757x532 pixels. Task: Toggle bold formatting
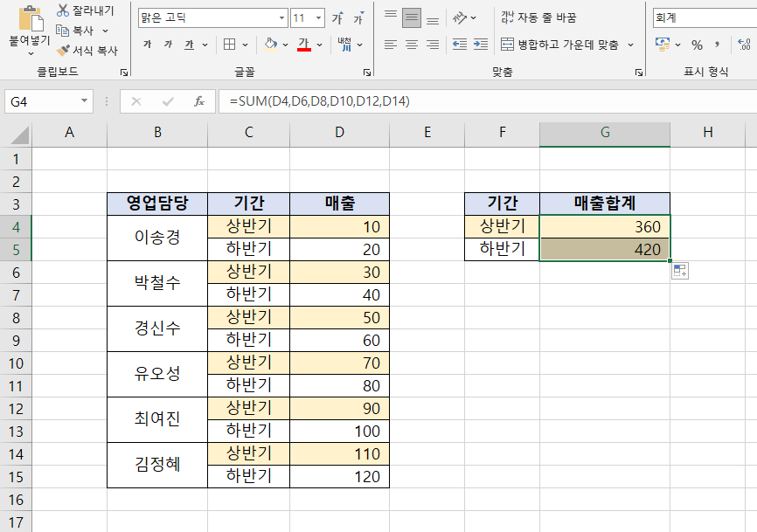point(148,45)
